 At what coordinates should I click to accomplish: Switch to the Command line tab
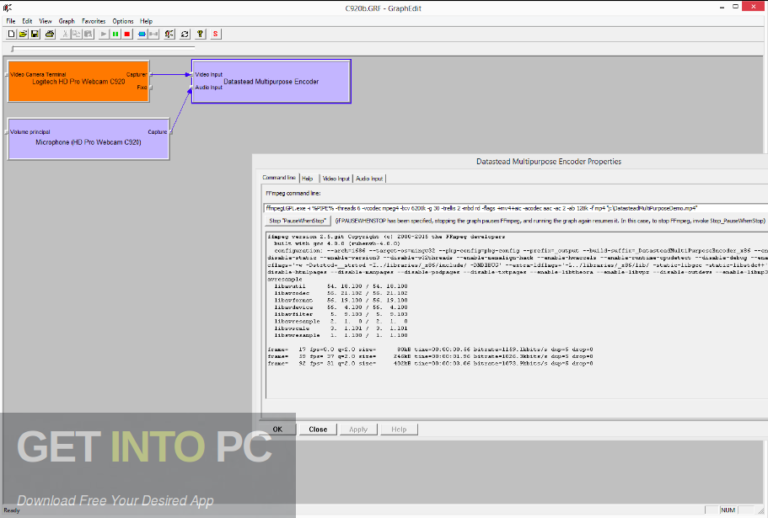(279, 178)
